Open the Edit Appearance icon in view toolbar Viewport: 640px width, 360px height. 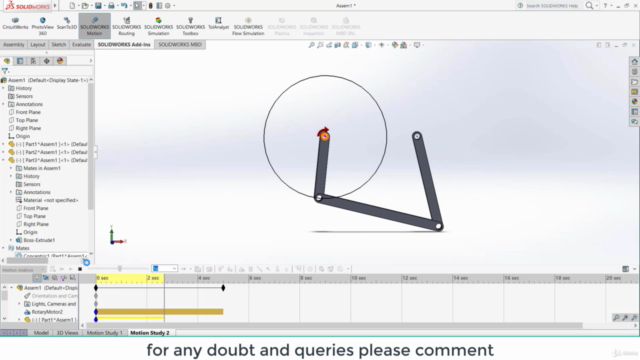[395, 45]
